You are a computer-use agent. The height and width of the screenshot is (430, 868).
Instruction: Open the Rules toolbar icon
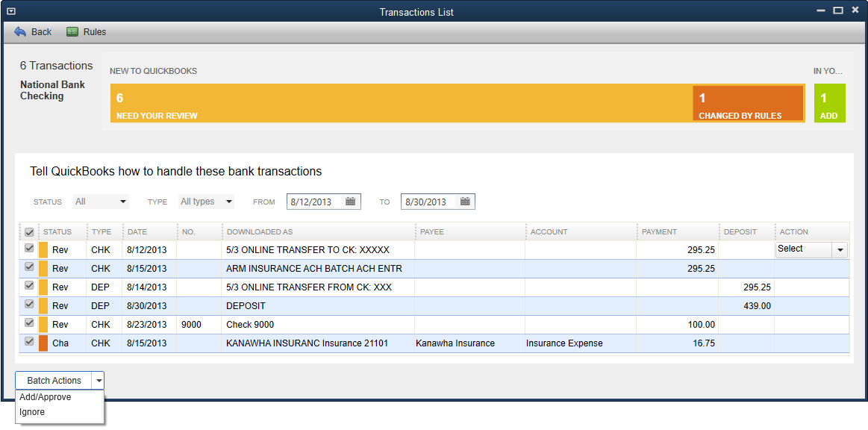[72, 32]
